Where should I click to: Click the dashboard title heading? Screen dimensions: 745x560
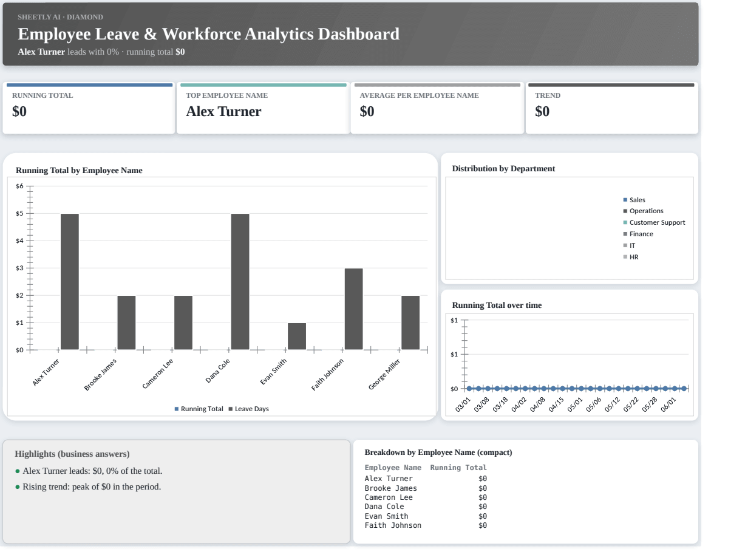[209, 34]
